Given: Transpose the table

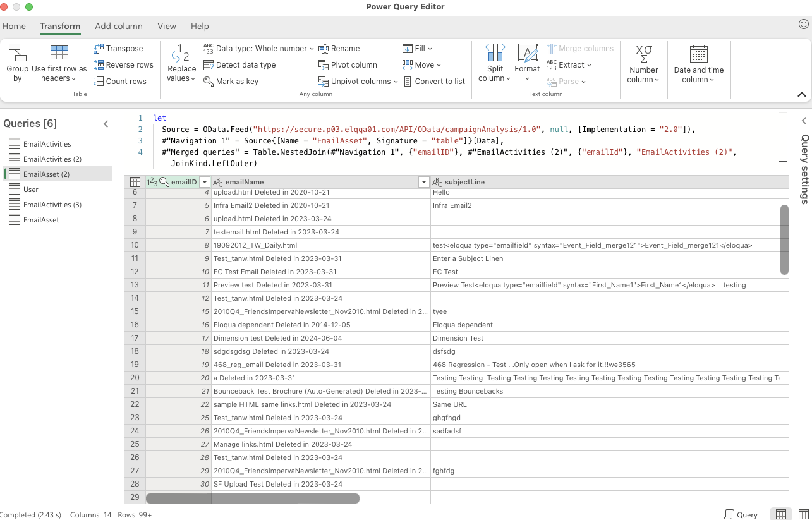Looking at the screenshot, I should 118,49.
